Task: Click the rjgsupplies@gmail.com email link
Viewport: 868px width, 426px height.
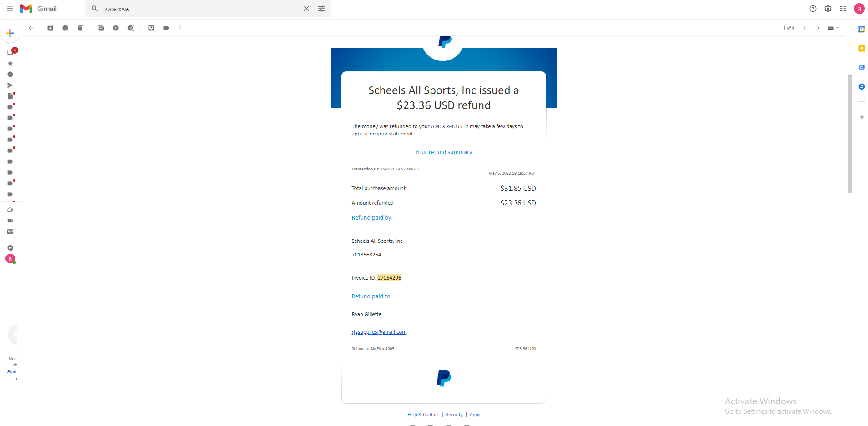Action: click(379, 332)
